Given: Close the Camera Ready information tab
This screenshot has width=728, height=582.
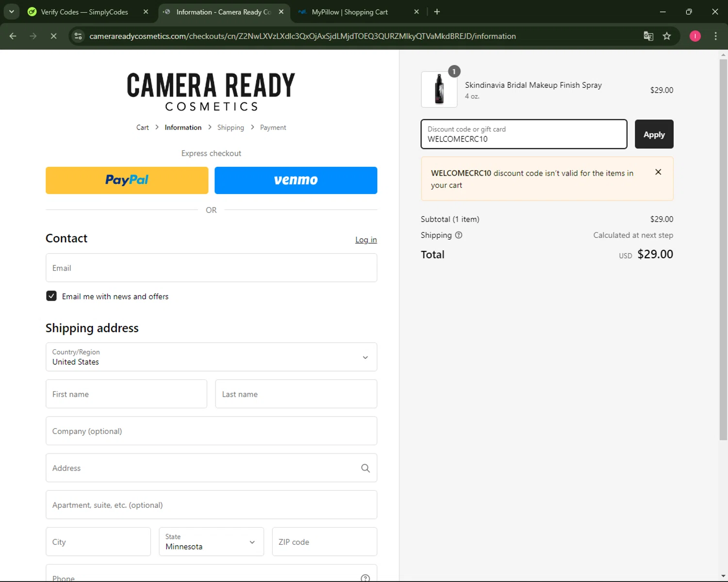Looking at the screenshot, I should [281, 12].
